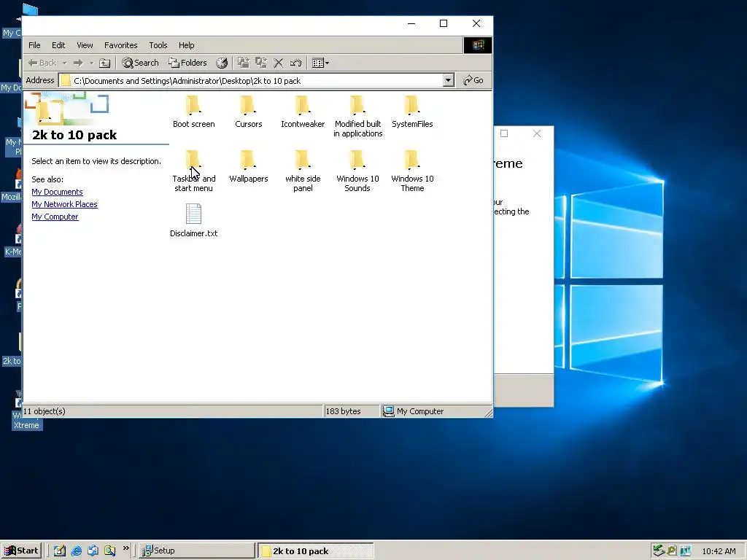Click the first system tray icon
The image size is (747, 560).
pos(659,551)
